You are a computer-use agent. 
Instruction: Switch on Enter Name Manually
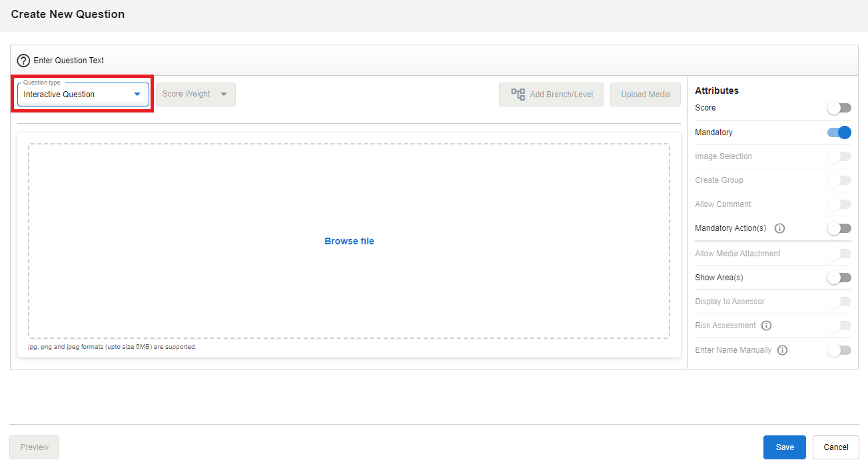pyautogui.click(x=839, y=350)
